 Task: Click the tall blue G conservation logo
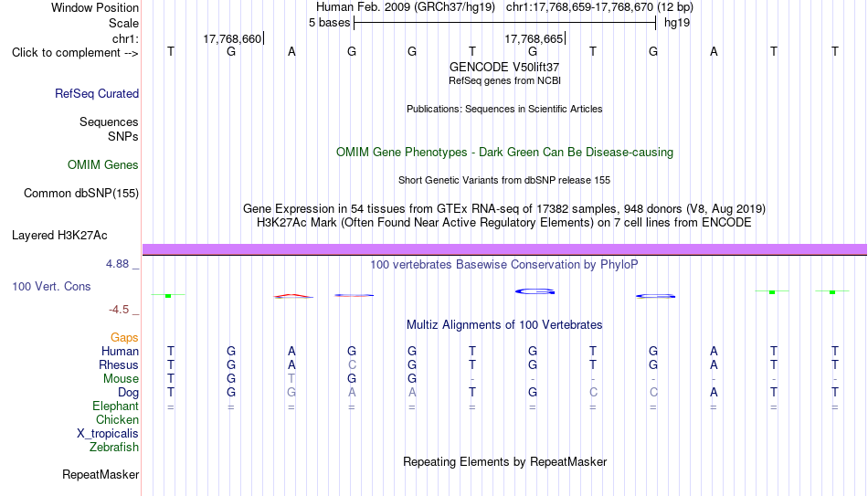click(535, 291)
